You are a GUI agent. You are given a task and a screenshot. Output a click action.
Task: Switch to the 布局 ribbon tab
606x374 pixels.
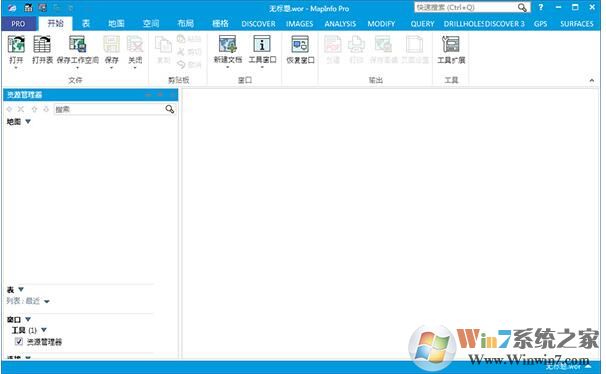[186, 24]
